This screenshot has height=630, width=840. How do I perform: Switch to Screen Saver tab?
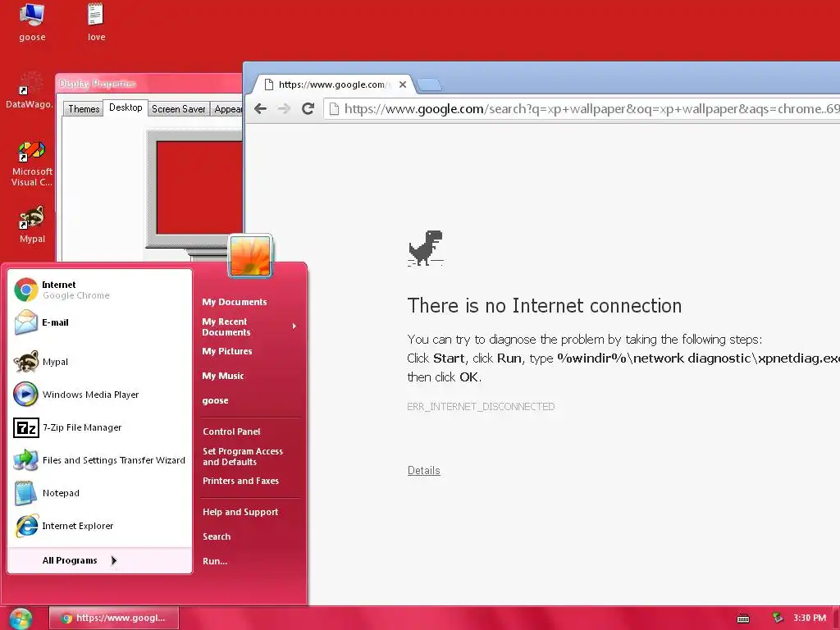pos(178,109)
